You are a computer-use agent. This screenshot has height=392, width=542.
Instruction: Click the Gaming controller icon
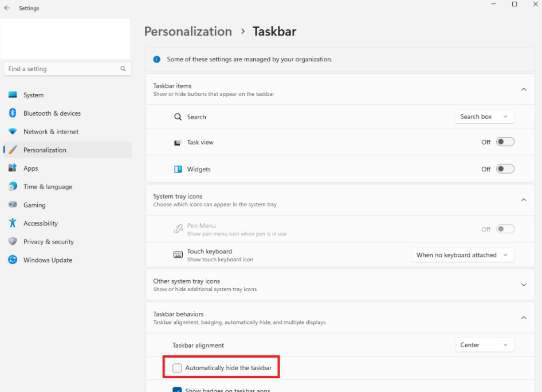pos(13,205)
